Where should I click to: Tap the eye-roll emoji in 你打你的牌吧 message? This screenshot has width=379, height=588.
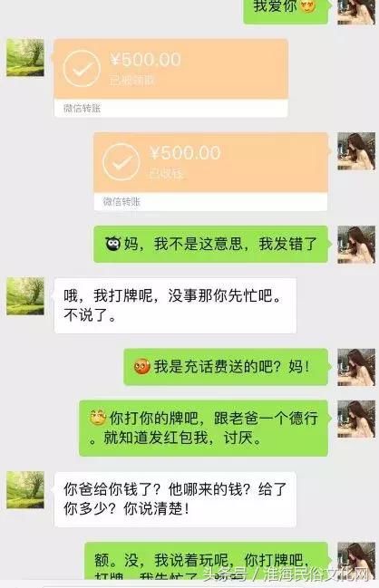coord(98,418)
